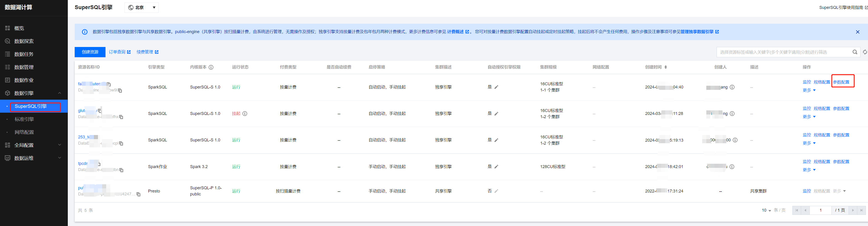The width and height of the screenshot is (868, 226).
Task: Copy resource ID of tpcds engine
Action: click(x=121, y=170)
